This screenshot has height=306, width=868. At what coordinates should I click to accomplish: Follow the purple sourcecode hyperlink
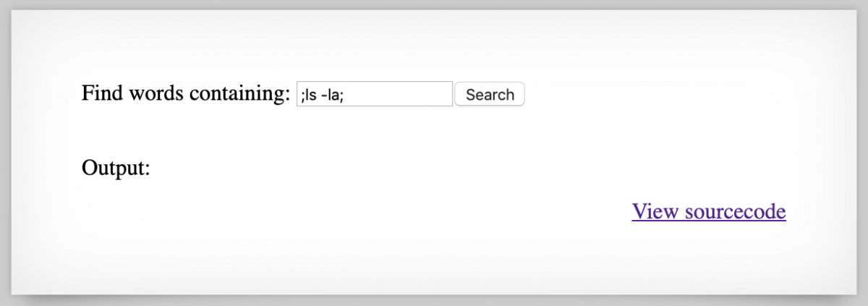coord(708,211)
